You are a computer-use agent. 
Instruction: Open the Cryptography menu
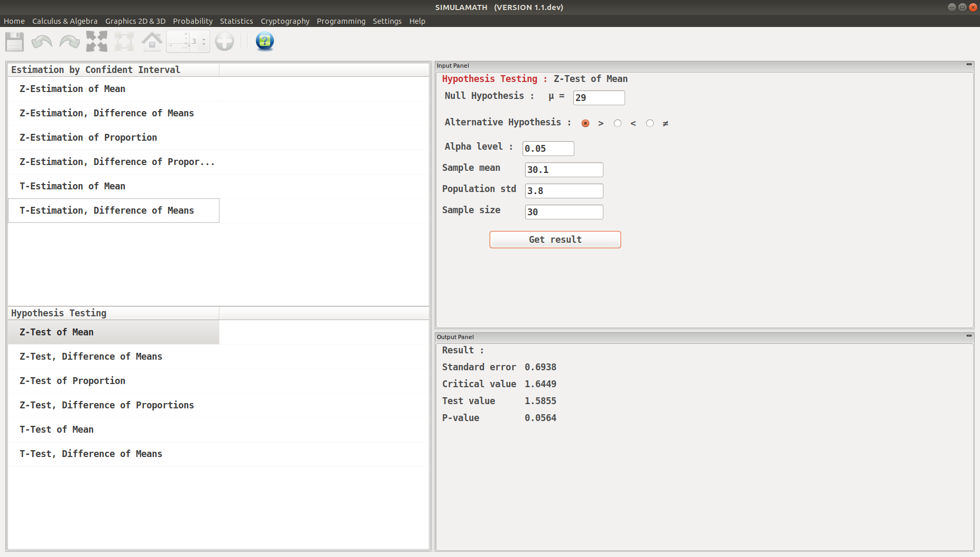[x=285, y=21]
